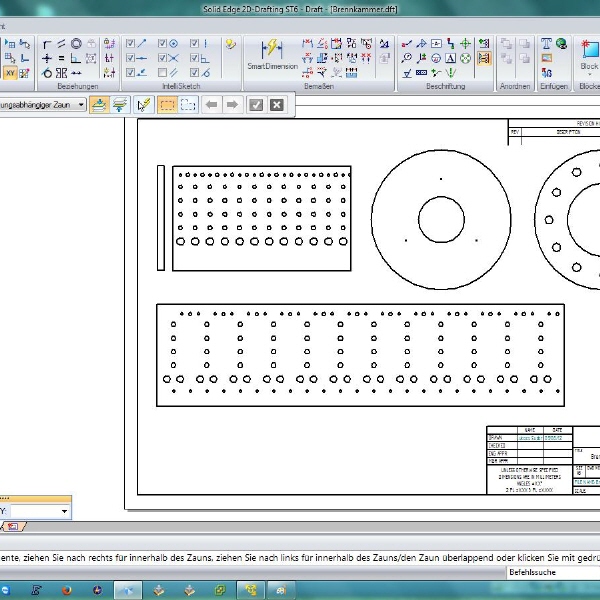Image resolution: width=600 pixels, height=600 pixels.
Task: Click the Beziehungen group label
Action: [x=78, y=86]
